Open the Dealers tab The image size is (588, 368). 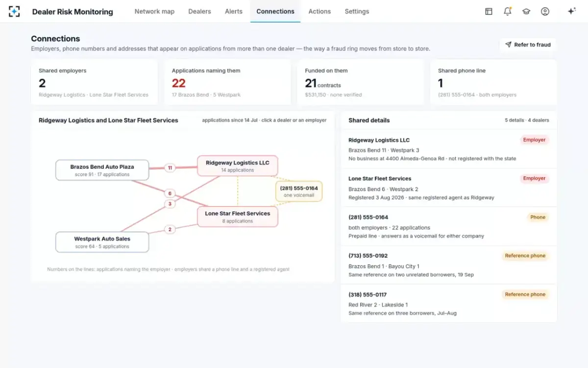click(199, 11)
